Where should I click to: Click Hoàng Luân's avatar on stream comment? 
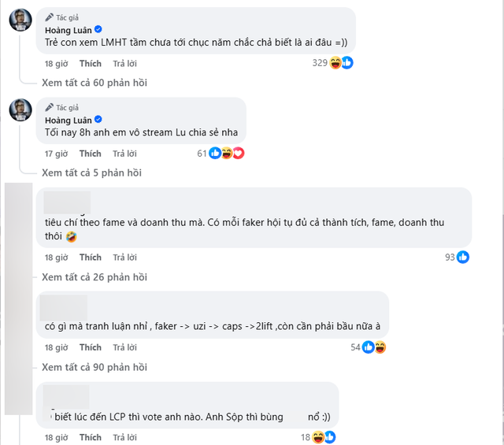pos(20,110)
